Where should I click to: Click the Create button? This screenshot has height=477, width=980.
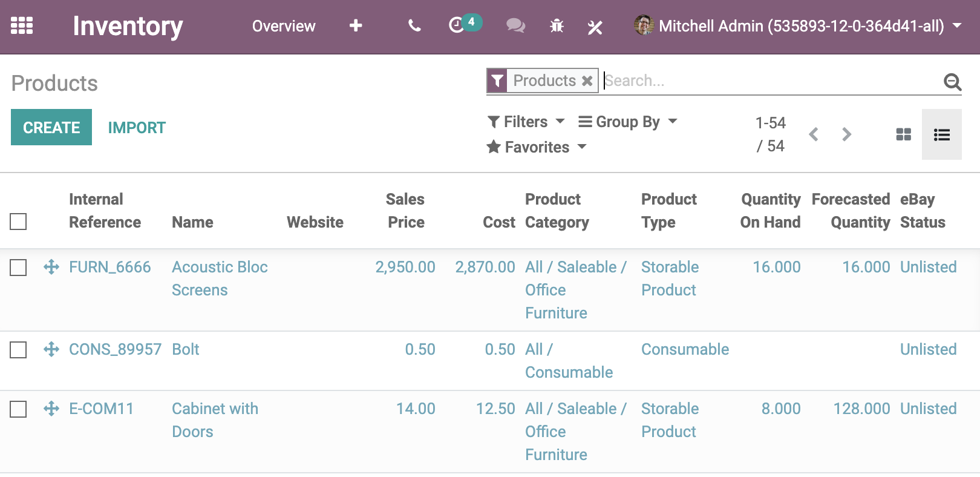tap(51, 127)
